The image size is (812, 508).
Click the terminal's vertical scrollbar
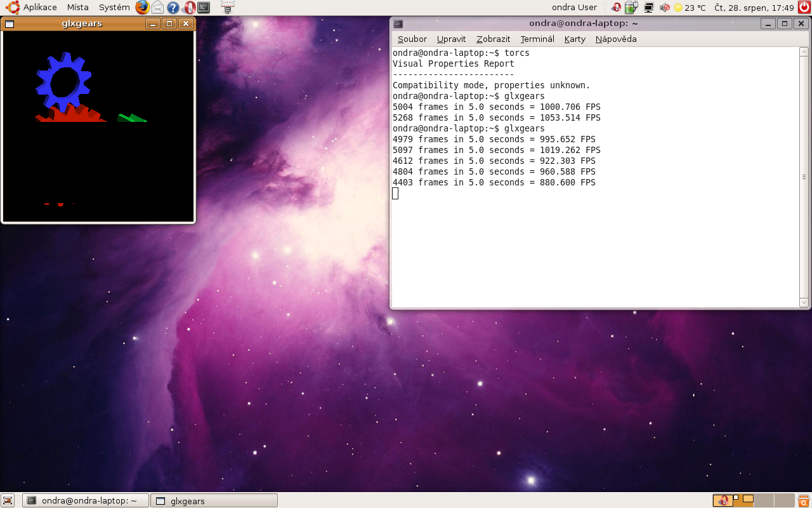click(x=804, y=177)
